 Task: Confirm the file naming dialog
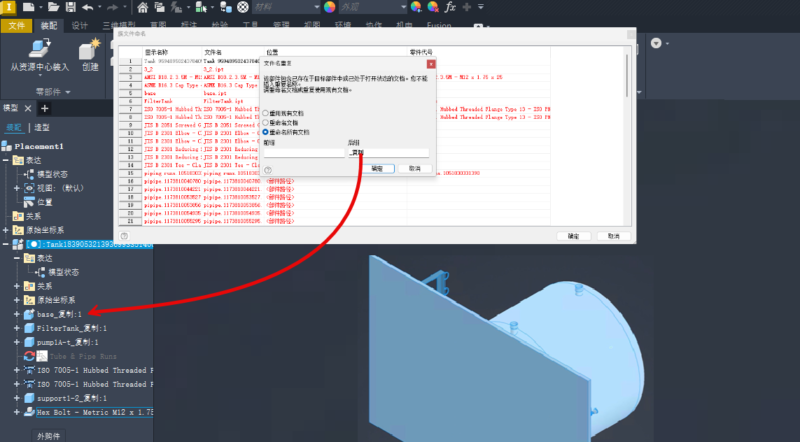[x=573, y=236]
